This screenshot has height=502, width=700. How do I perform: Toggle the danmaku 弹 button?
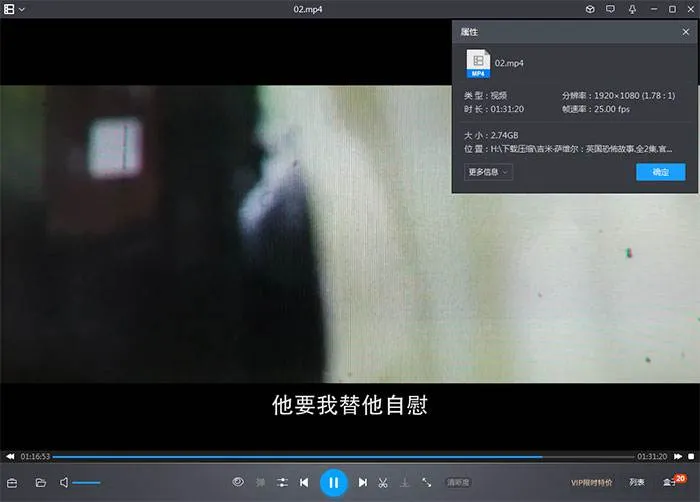[x=261, y=483]
